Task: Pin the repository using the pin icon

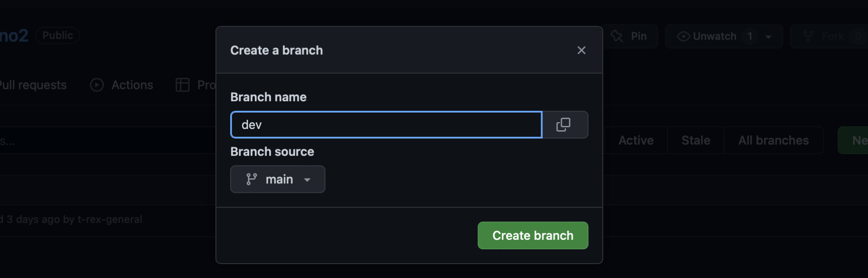Action: pos(617,36)
